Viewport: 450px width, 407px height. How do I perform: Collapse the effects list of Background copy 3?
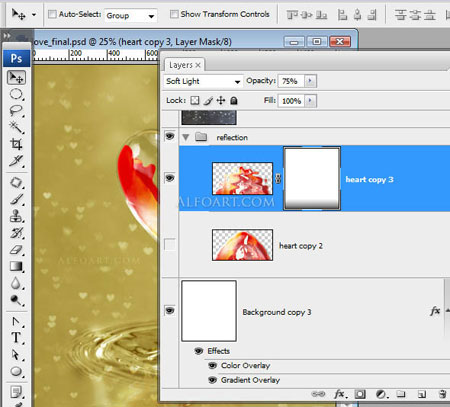447,311
